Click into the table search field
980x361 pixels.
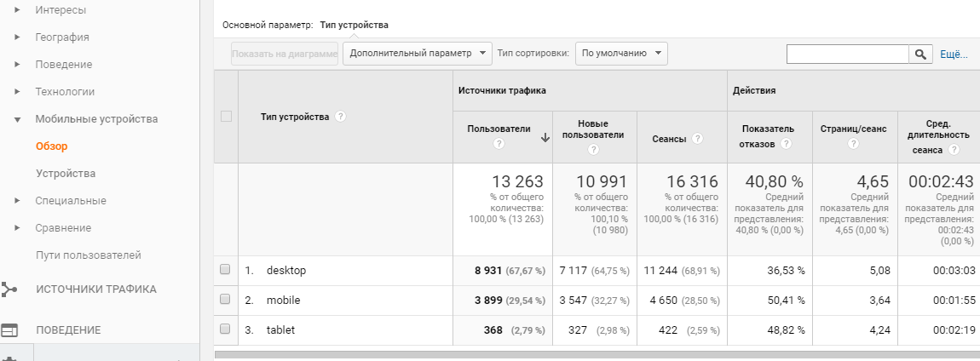[847, 54]
